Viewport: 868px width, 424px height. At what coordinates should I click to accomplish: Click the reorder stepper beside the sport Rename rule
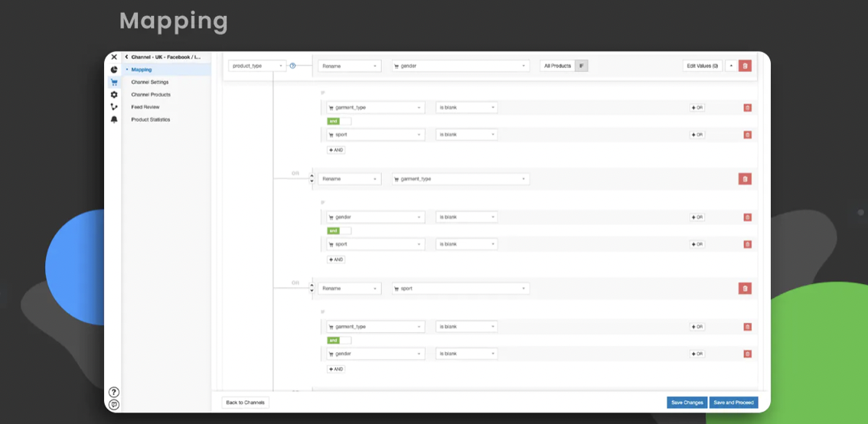(312, 289)
